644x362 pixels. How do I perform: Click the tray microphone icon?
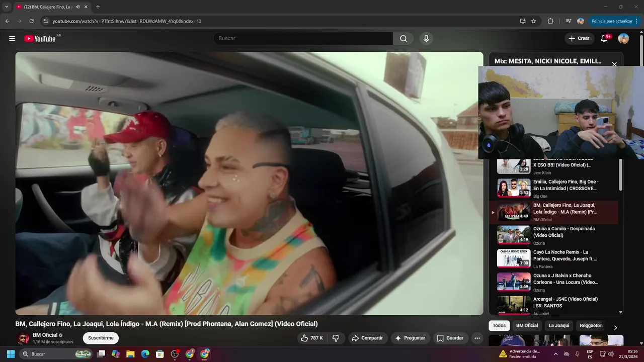[577, 354]
